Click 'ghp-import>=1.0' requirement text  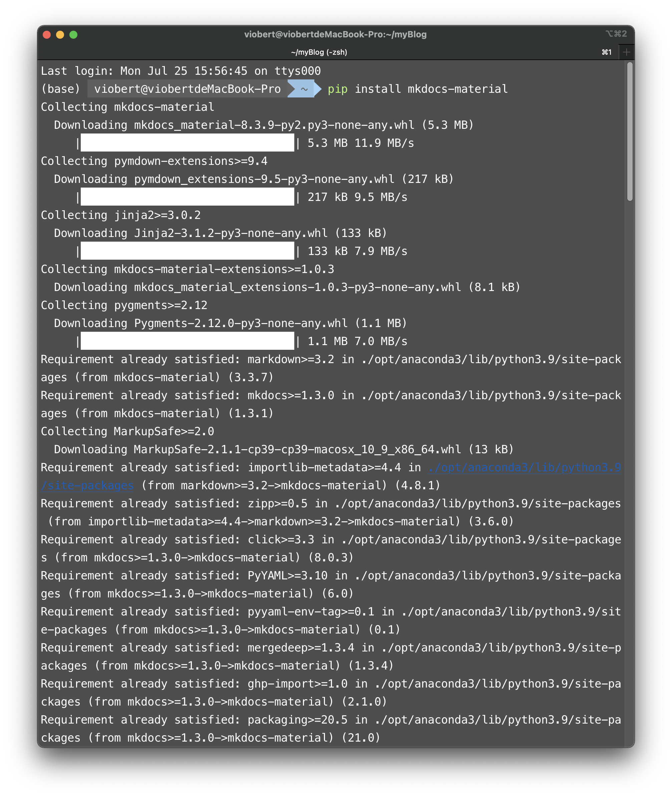click(x=298, y=684)
